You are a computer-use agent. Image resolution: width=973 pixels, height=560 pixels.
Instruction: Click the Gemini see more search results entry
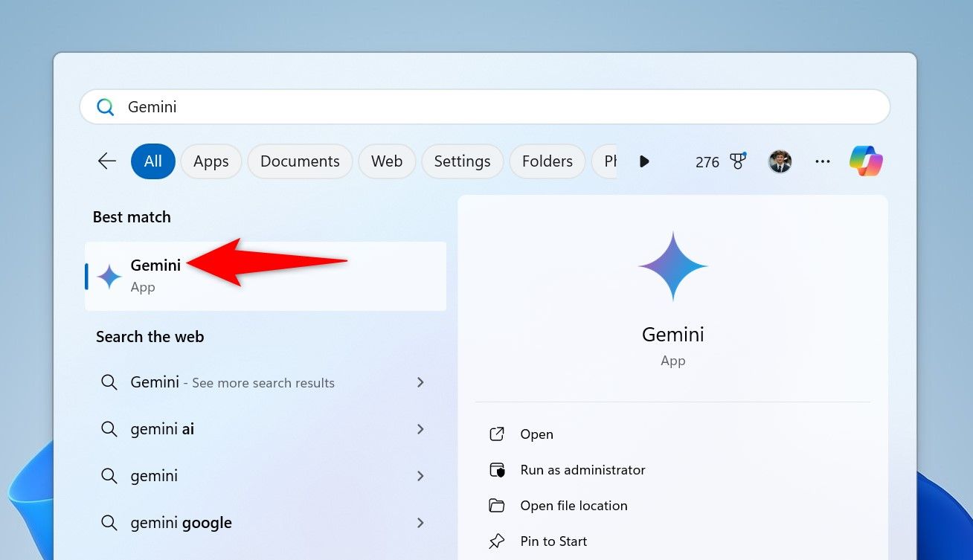231,382
